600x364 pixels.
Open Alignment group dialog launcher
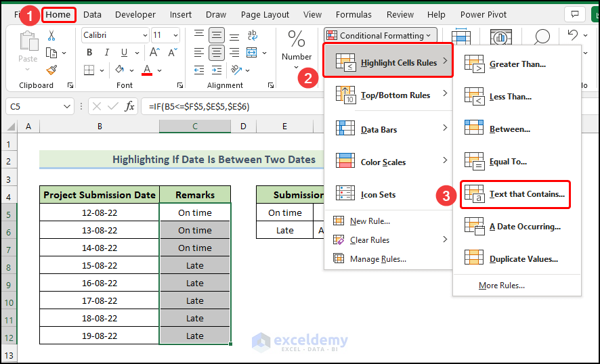point(270,86)
